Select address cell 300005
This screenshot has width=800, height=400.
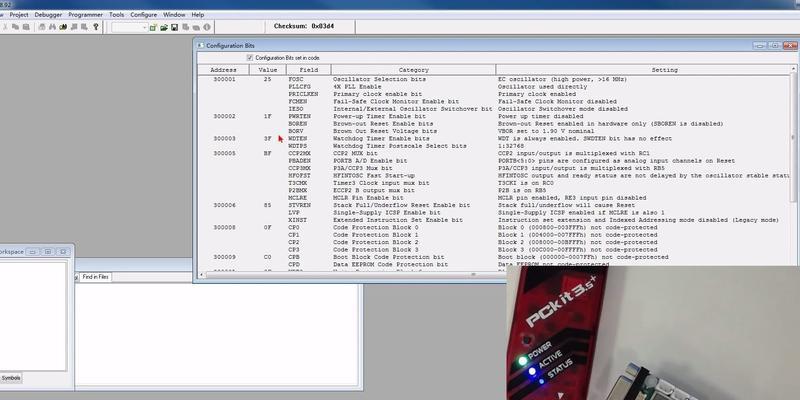[x=224, y=154]
